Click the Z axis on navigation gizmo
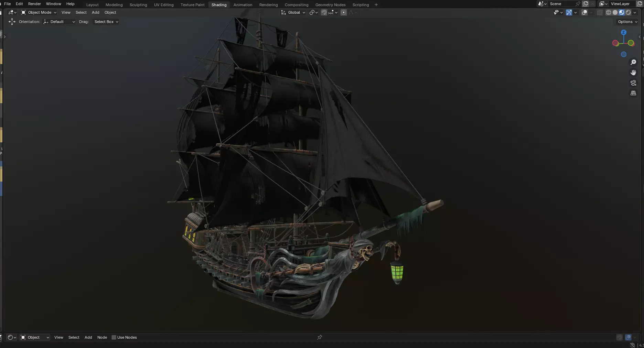644x348 pixels. (623, 32)
